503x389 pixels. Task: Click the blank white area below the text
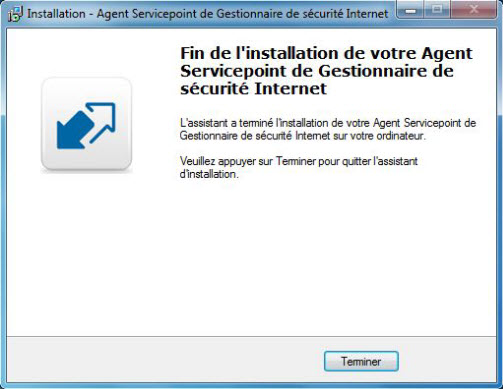(333, 257)
